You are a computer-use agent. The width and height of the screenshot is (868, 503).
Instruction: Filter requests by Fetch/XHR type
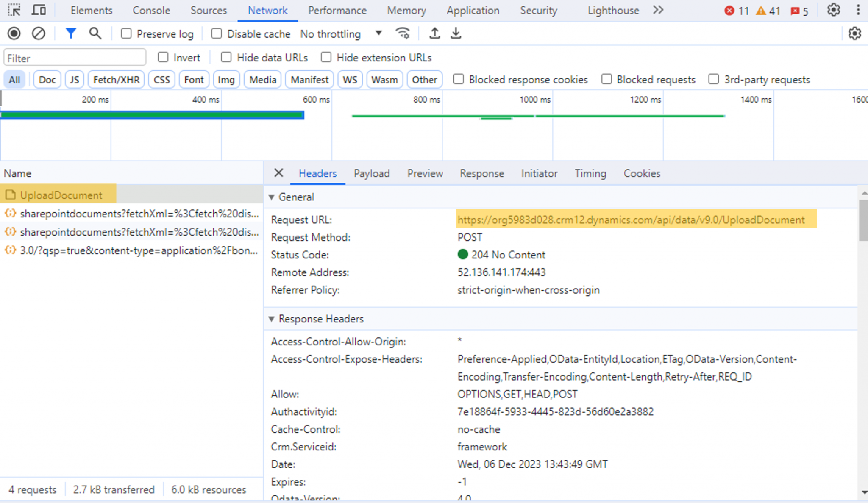pos(116,79)
